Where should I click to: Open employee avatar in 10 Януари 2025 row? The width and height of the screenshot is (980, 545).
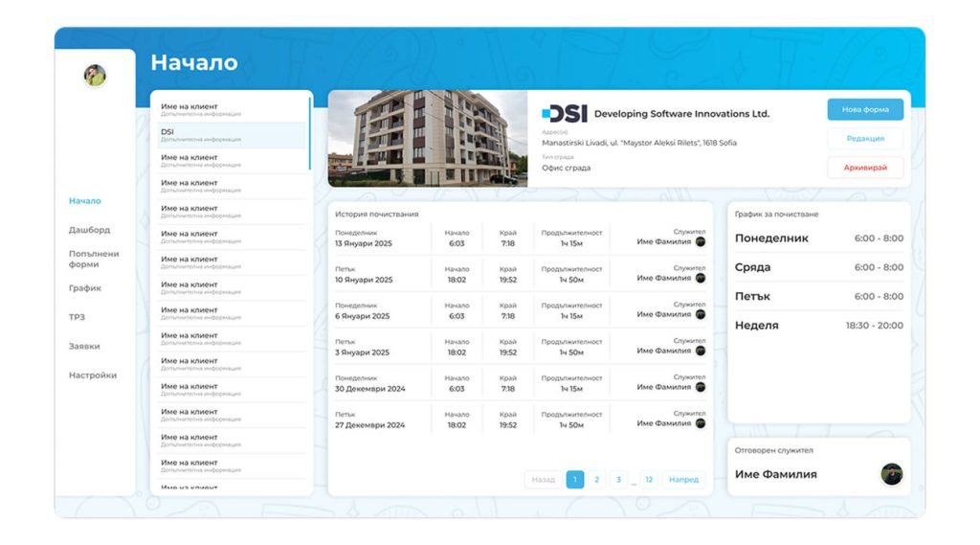[x=700, y=278]
